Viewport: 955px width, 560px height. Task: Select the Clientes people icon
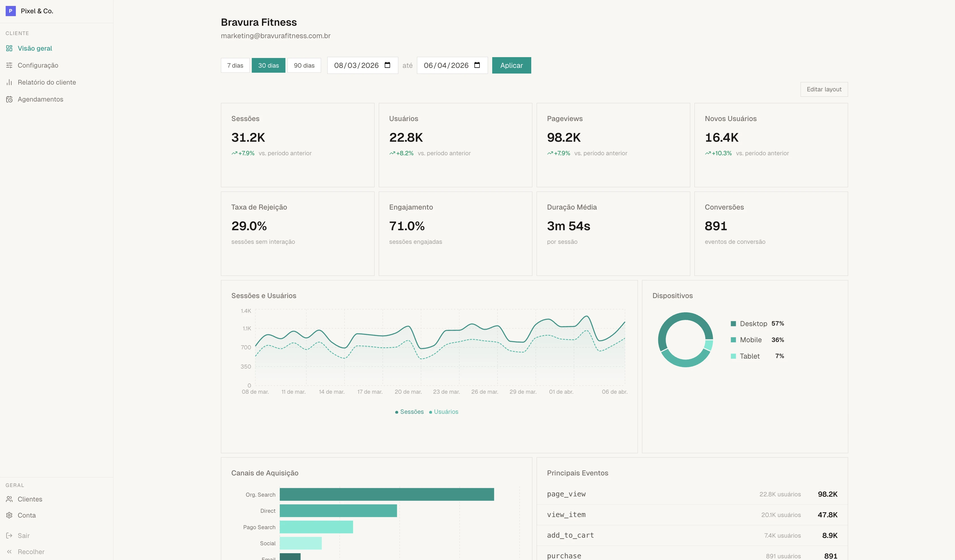(9, 499)
